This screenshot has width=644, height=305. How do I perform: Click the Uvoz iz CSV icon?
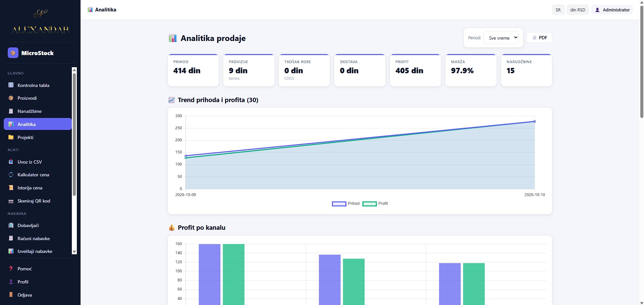(11, 162)
